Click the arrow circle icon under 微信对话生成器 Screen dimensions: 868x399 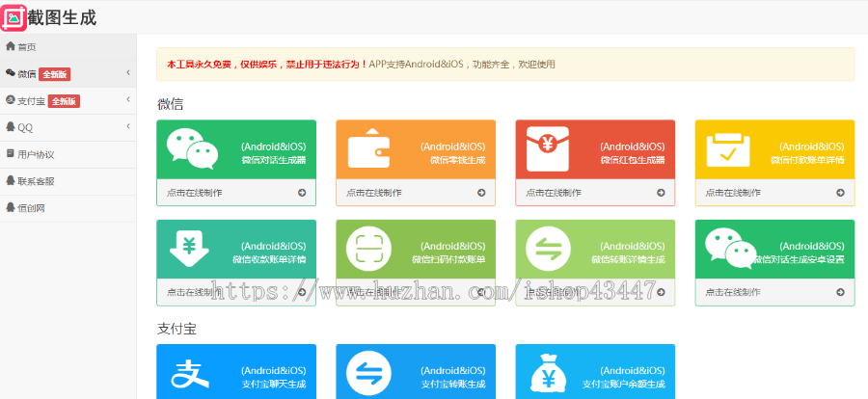coord(302,193)
